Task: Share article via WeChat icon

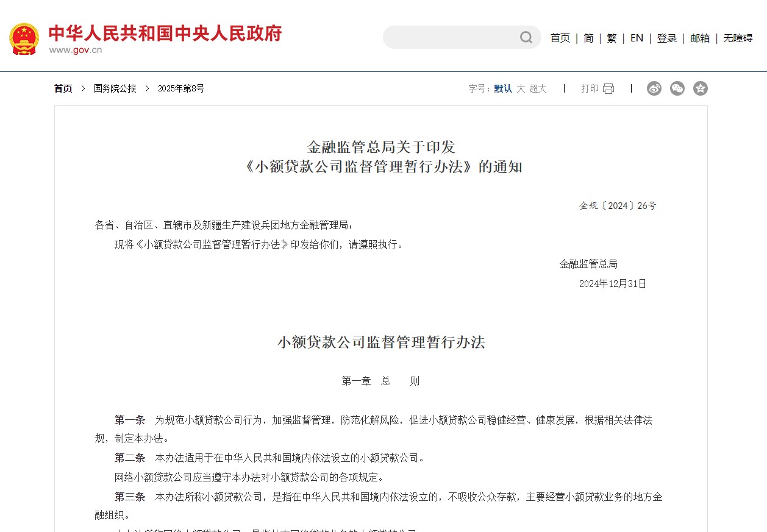Action: (x=677, y=88)
